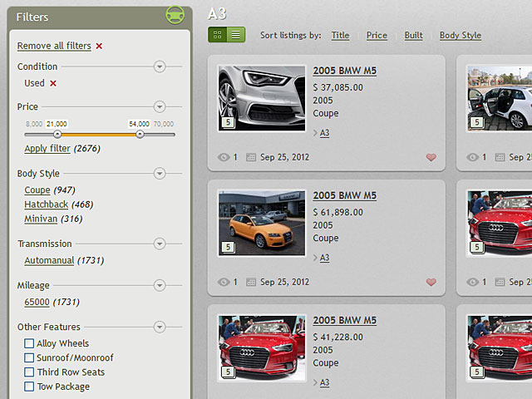The height and width of the screenshot is (399, 532).
Task: Filter by Hatchback body style
Action: tap(47, 204)
